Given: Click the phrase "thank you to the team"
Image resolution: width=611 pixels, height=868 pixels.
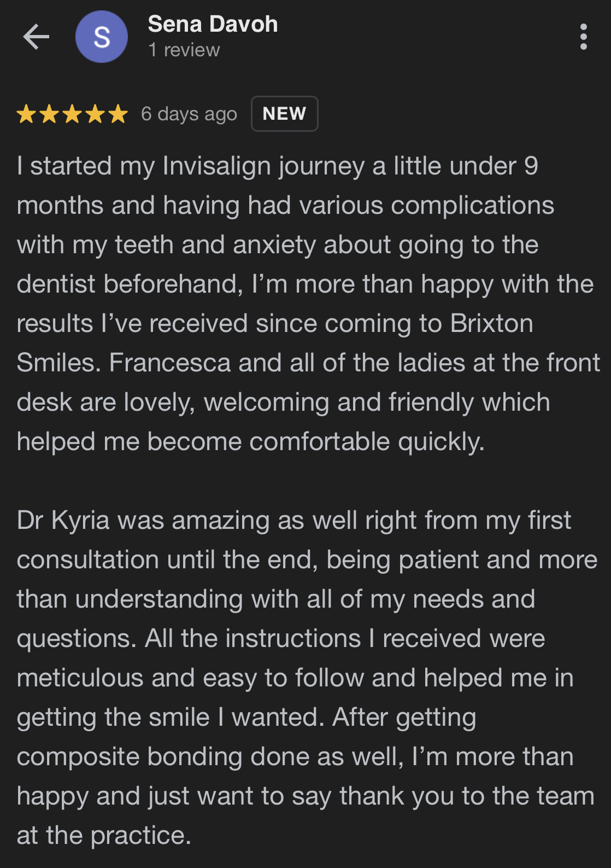Looking at the screenshot, I should 467,796.
